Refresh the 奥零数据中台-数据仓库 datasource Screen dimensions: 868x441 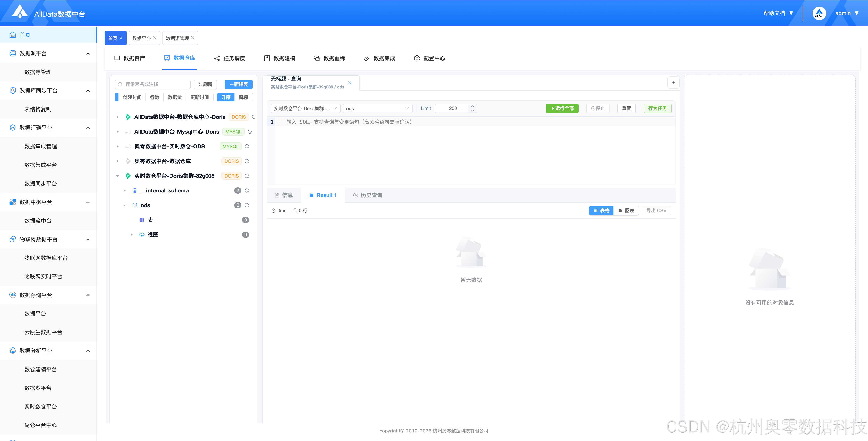pyautogui.click(x=247, y=161)
